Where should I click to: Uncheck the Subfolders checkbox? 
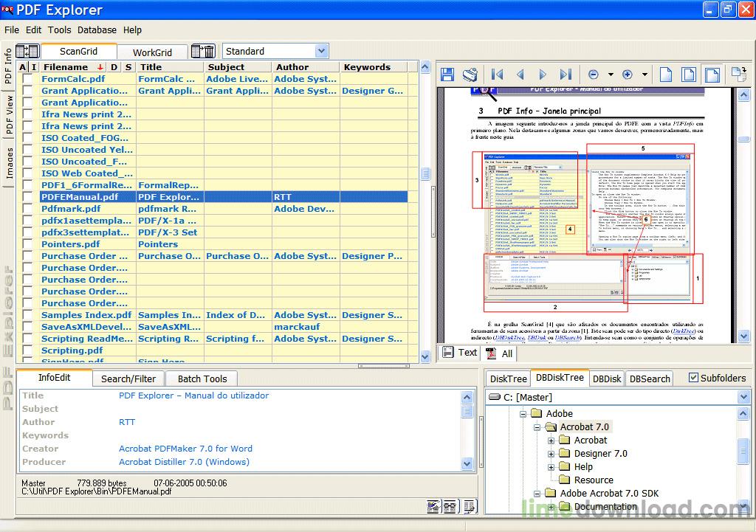coord(693,378)
